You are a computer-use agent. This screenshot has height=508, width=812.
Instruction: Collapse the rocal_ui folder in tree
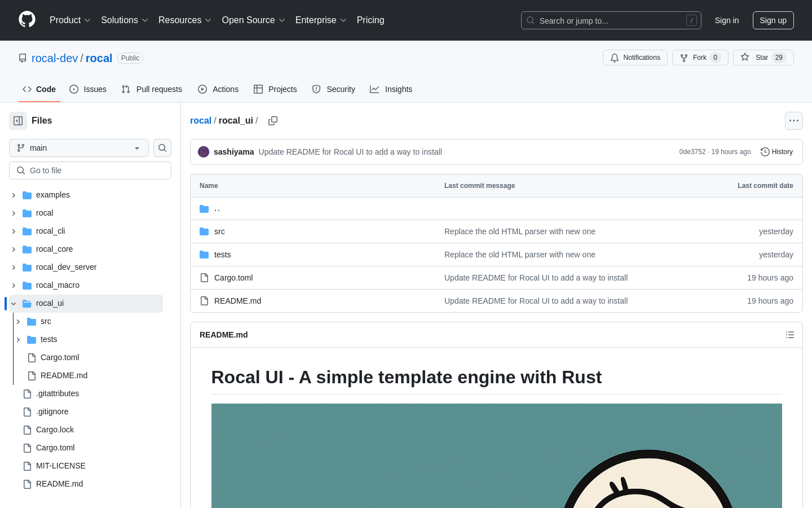[14, 303]
